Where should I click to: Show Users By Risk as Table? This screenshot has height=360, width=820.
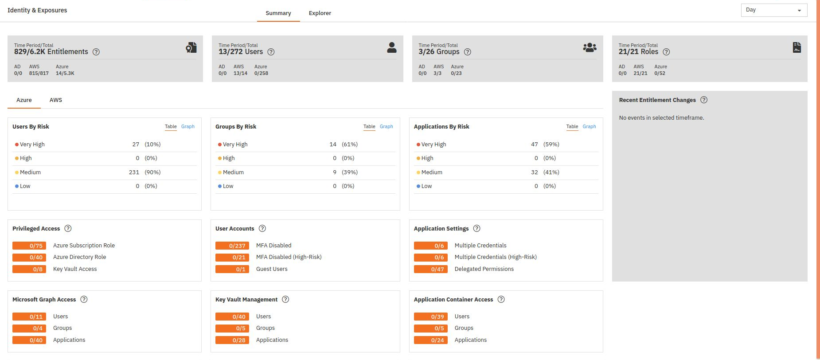point(171,127)
